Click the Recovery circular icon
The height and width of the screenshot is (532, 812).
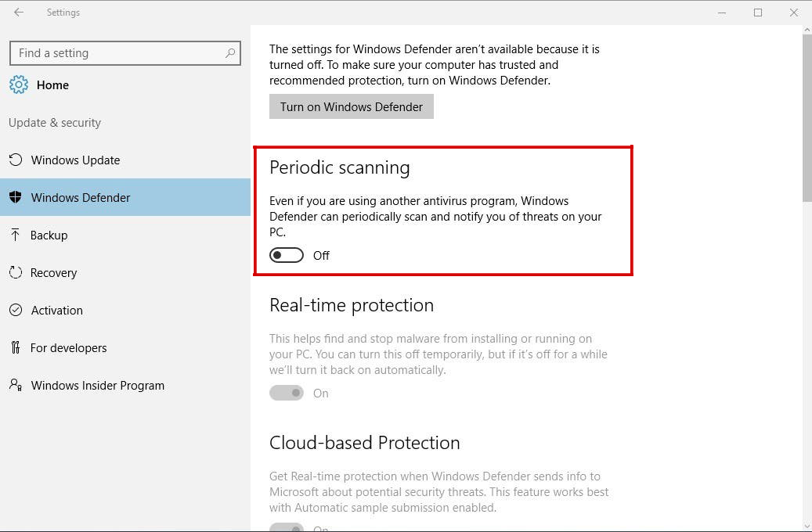pos(16,272)
